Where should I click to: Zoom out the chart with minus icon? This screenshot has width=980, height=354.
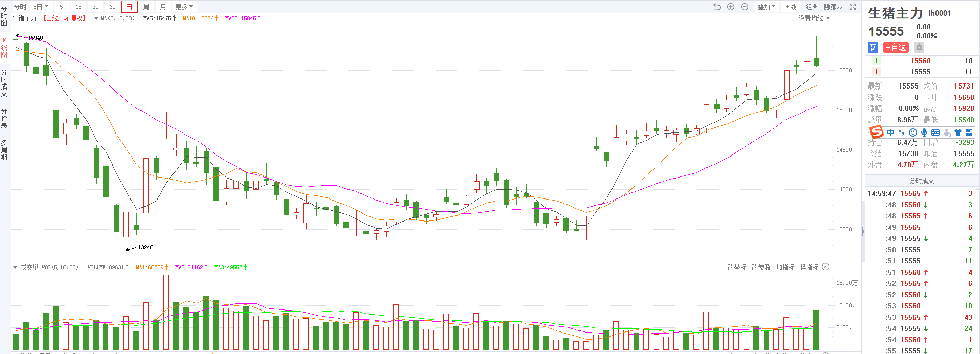[x=745, y=7]
